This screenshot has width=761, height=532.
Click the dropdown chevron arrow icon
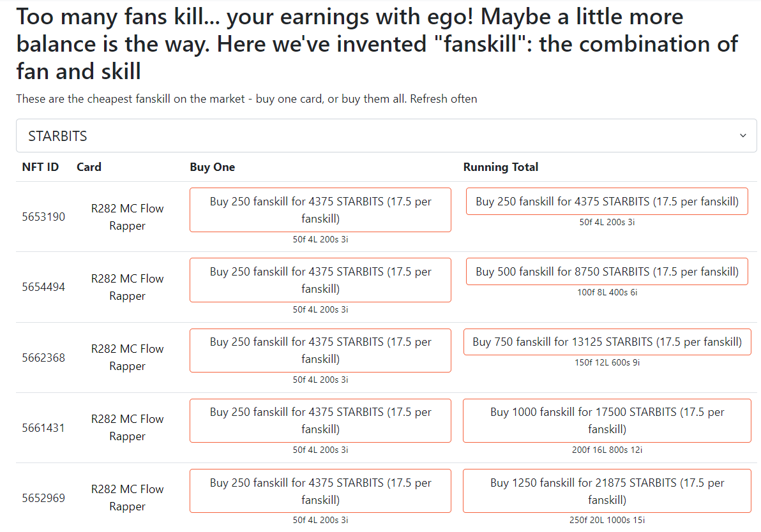point(742,136)
